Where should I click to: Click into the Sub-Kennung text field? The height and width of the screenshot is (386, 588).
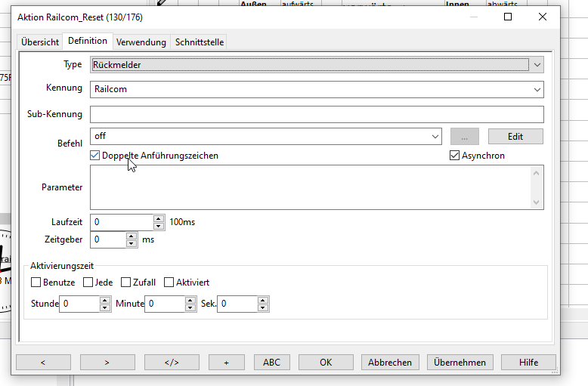[317, 114]
